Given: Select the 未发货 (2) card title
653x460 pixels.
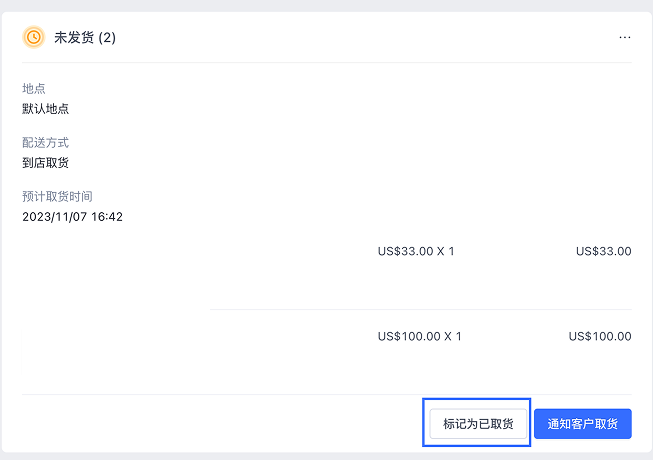Looking at the screenshot, I should (85, 37).
